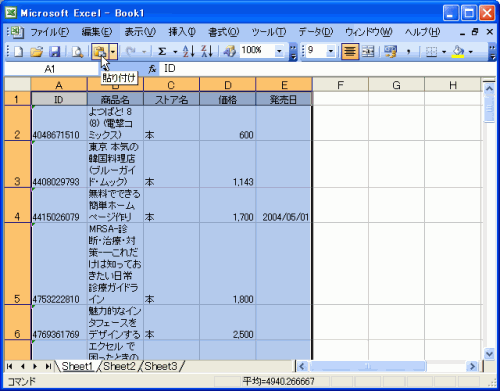Switch to the Sheet2 tab

click(119, 366)
